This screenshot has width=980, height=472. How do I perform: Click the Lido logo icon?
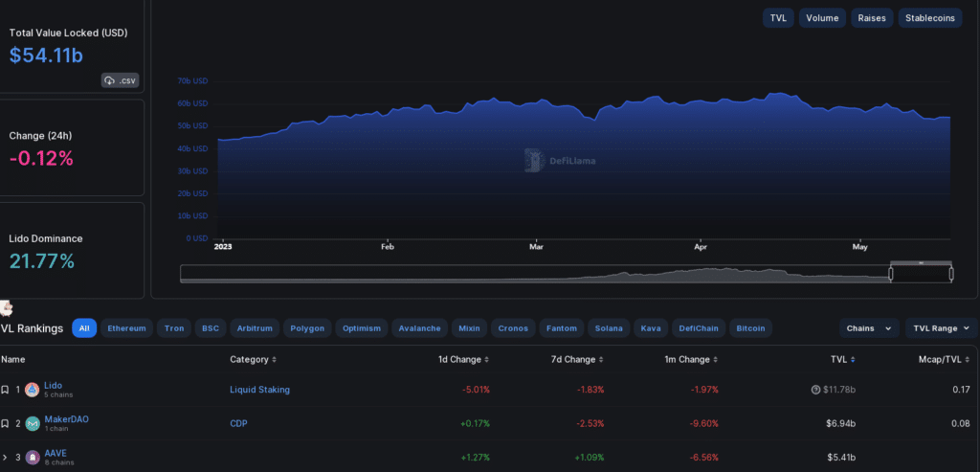click(x=32, y=391)
